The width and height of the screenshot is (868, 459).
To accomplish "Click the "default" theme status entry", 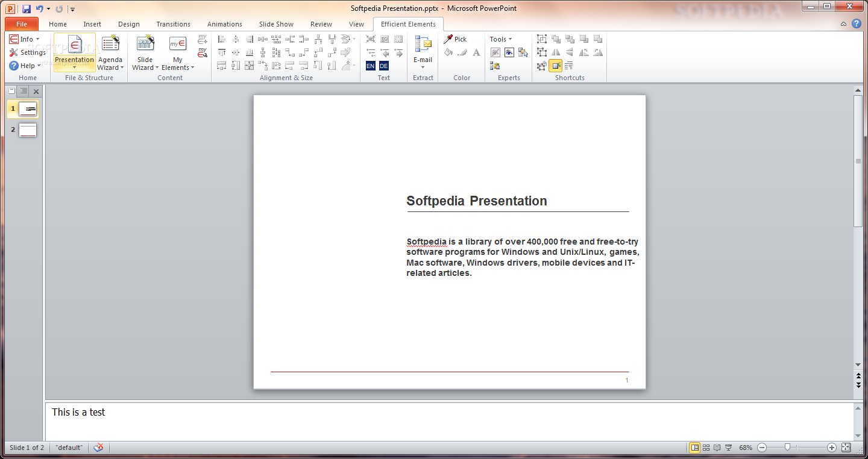I will point(69,448).
